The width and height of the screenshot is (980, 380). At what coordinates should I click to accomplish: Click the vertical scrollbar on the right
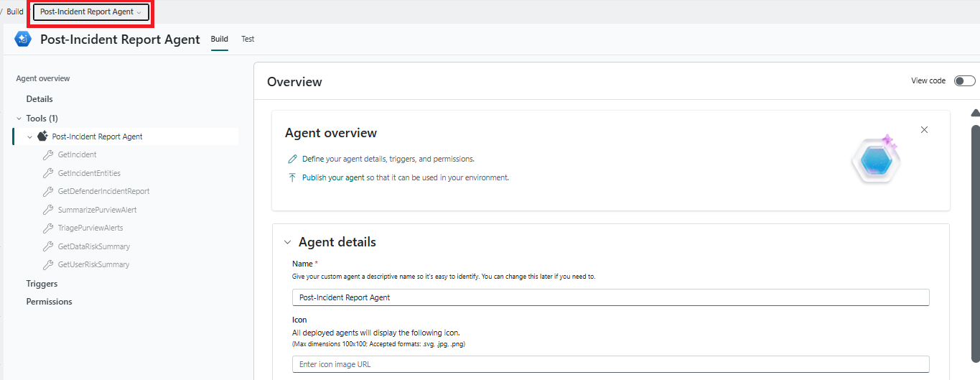tap(975, 244)
